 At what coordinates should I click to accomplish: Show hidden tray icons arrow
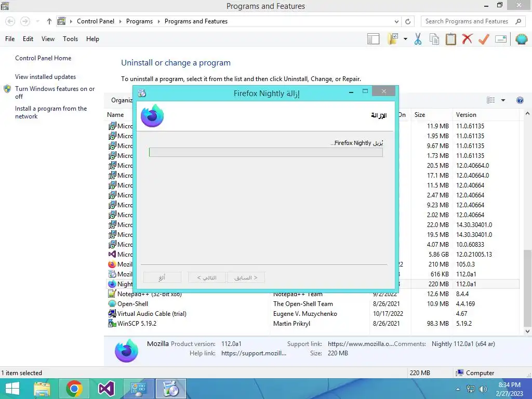point(458,389)
